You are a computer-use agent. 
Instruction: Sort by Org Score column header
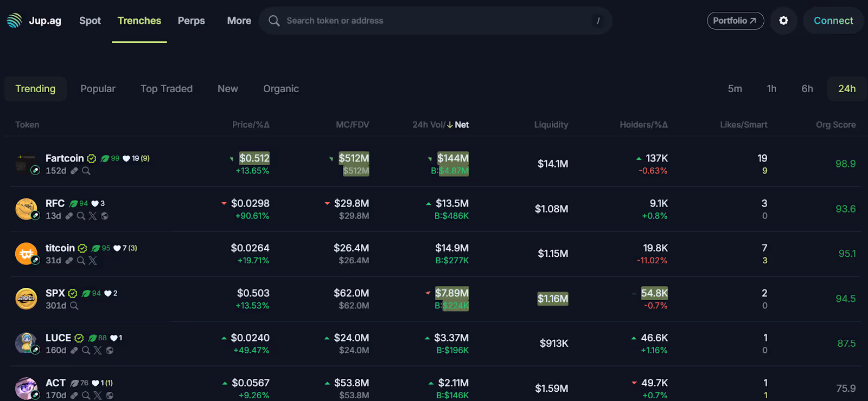pos(836,125)
